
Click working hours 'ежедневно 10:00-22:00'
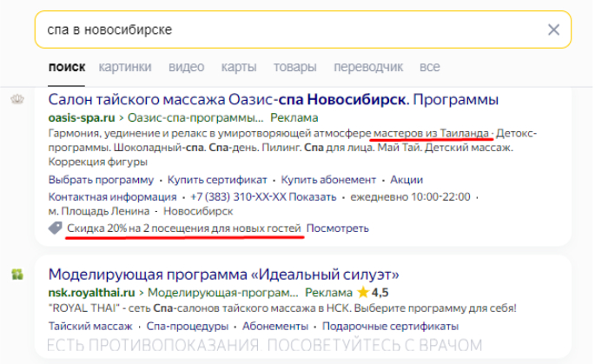(410, 197)
